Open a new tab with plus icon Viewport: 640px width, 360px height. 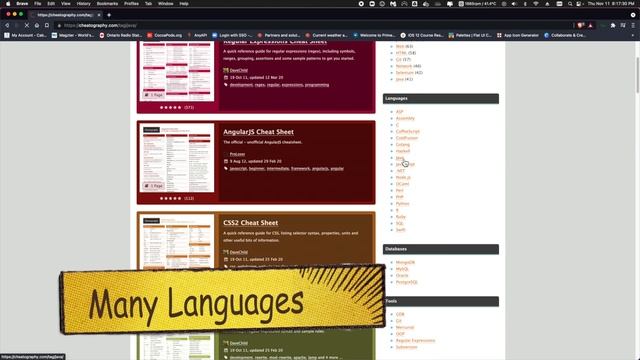click(109, 15)
